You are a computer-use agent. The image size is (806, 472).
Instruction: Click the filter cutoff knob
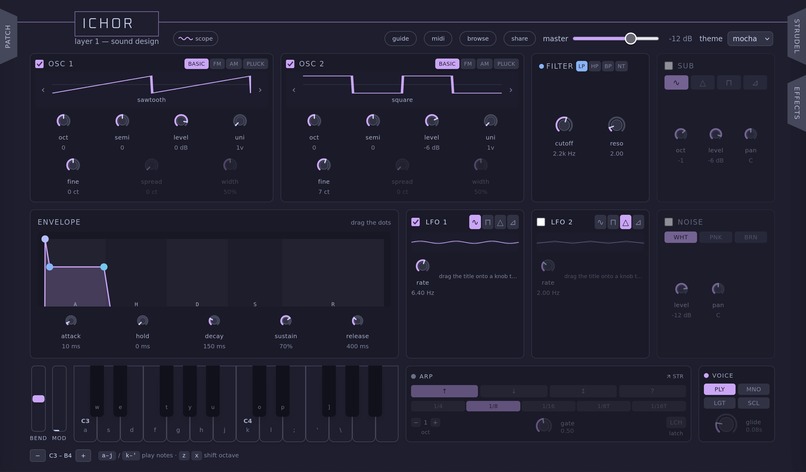pos(564,124)
